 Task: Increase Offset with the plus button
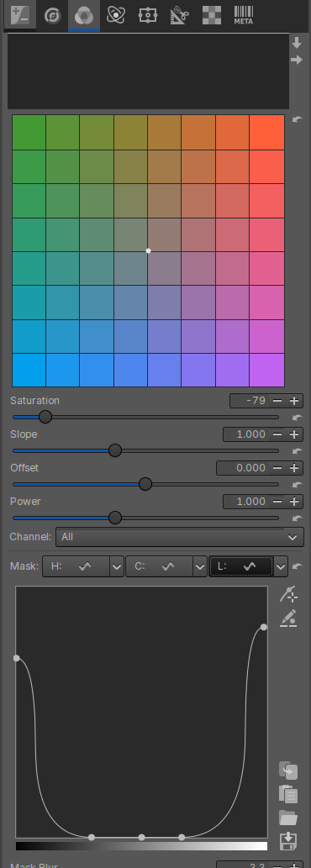(294, 468)
